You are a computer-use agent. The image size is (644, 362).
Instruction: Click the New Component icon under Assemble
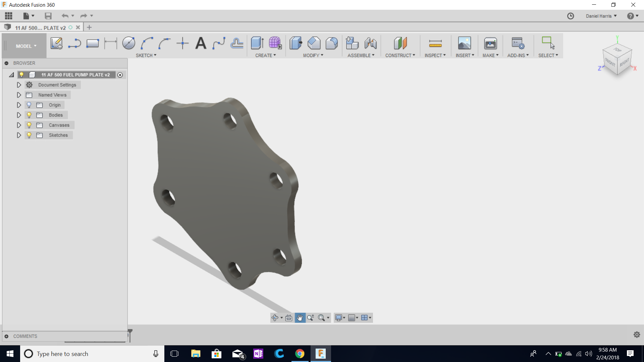[x=352, y=44]
